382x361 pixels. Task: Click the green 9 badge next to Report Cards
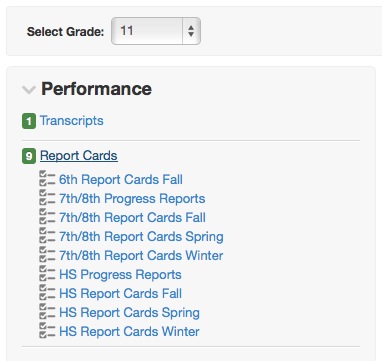coord(29,156)
